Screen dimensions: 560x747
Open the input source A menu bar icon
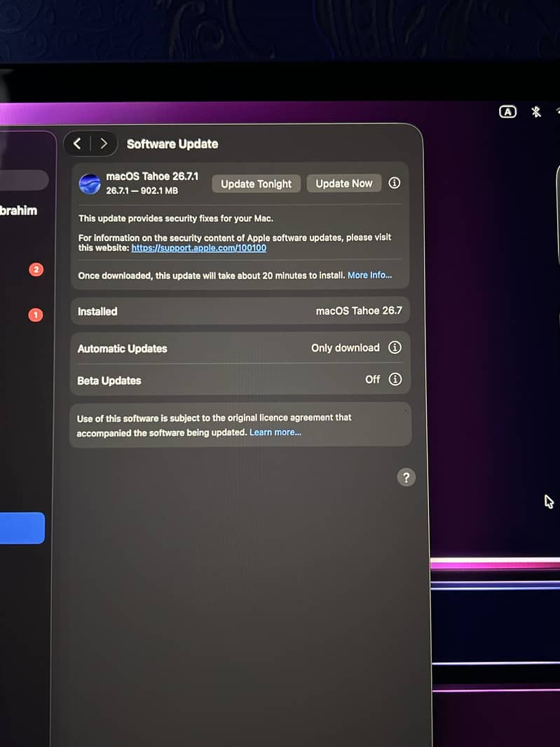(507, 112)
